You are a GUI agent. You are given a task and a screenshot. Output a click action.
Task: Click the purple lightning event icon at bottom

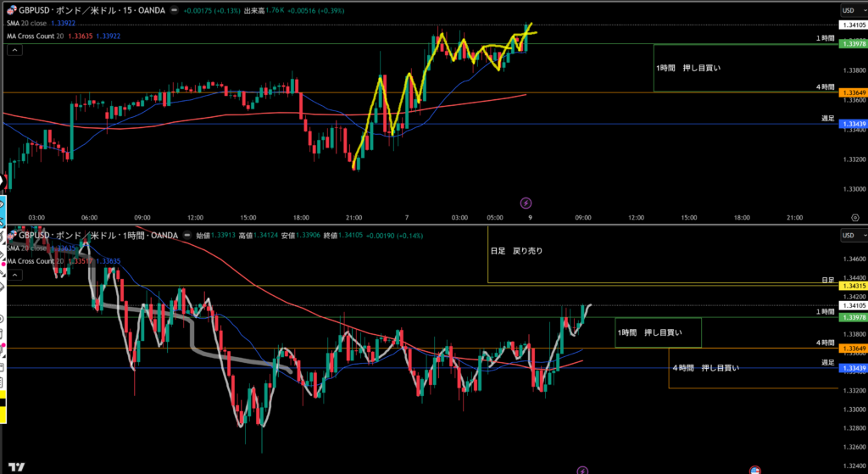(582, 469)
